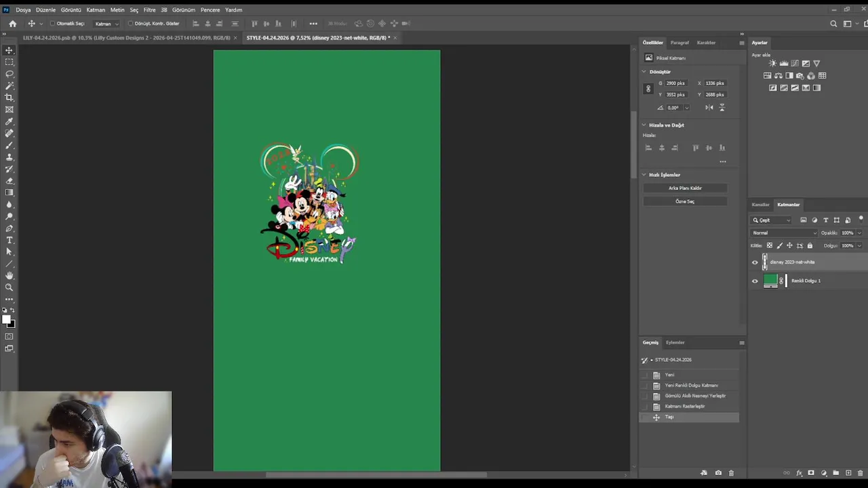The image size is (868, 488).
Task: Flip horizontally in the Dönüştür section
Action: pos(709,107)
